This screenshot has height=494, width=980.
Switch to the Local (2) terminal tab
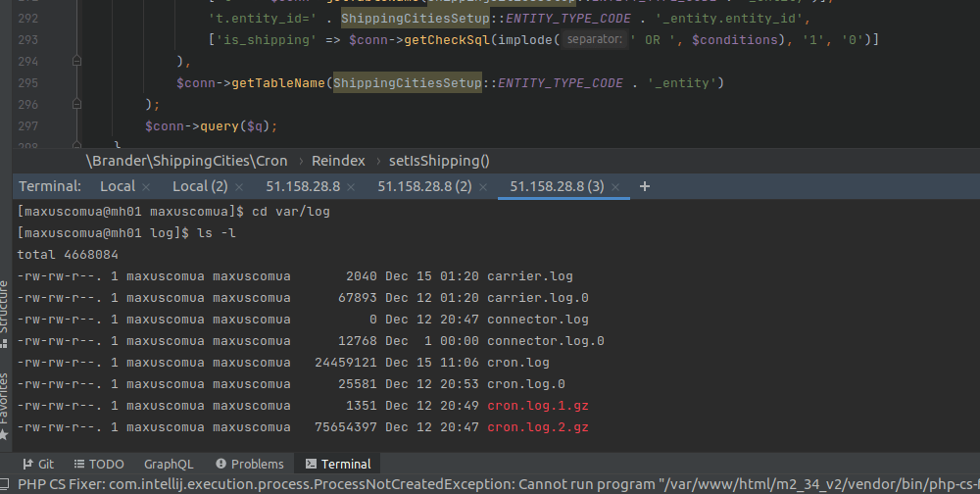200,186
